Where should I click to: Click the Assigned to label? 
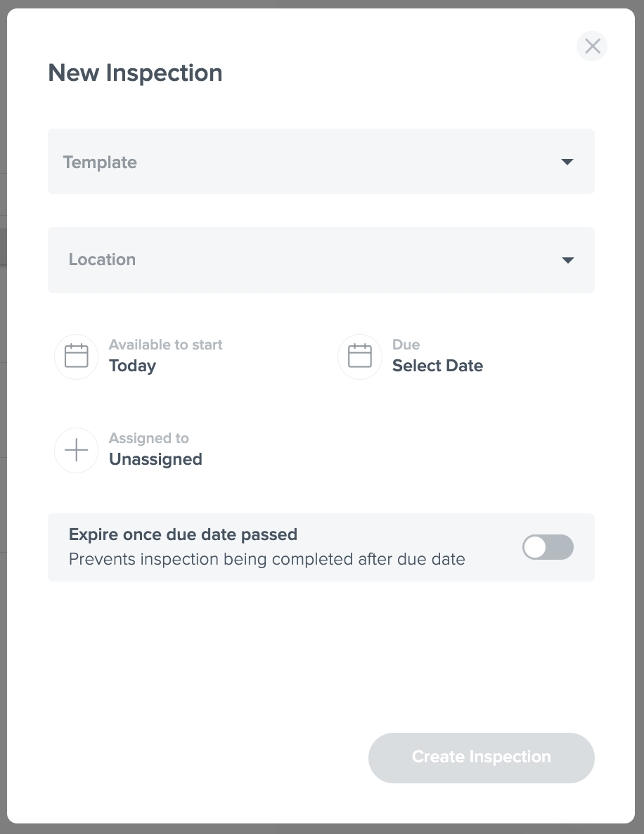coord(149,438)
